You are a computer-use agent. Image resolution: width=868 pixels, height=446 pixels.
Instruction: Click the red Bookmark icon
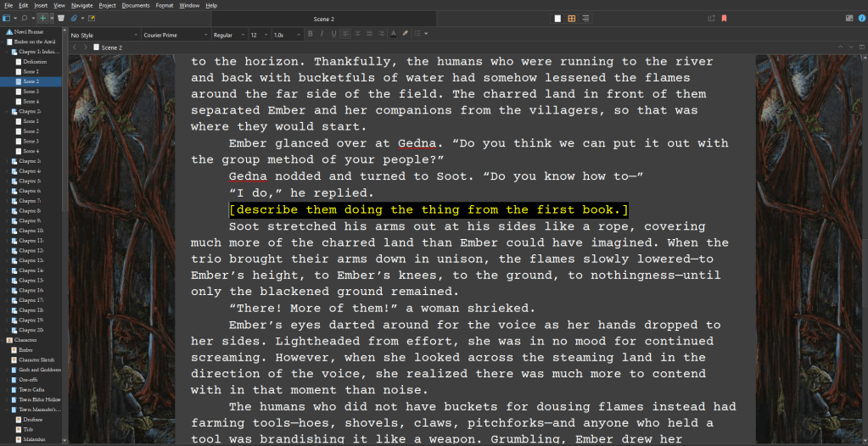tap(724, 18)
